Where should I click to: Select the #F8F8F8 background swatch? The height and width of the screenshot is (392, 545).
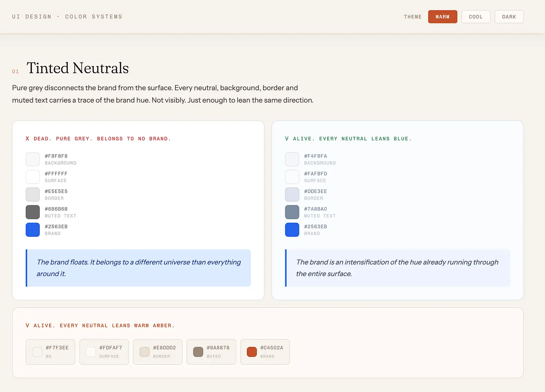(x=33, y=159)
